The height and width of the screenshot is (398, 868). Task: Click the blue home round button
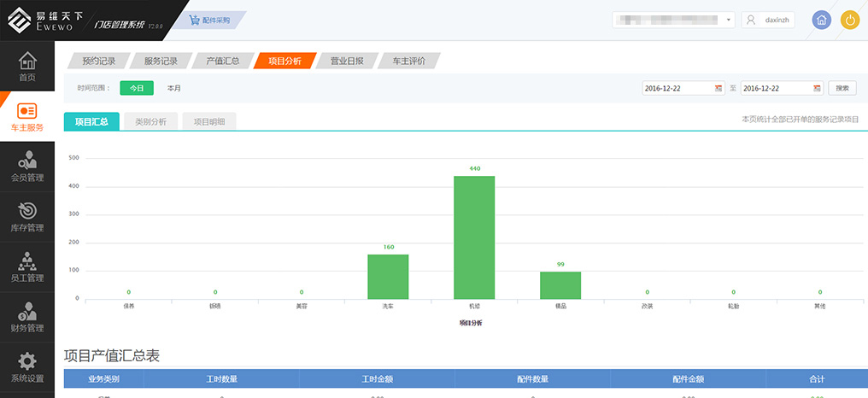pos(821,20)
